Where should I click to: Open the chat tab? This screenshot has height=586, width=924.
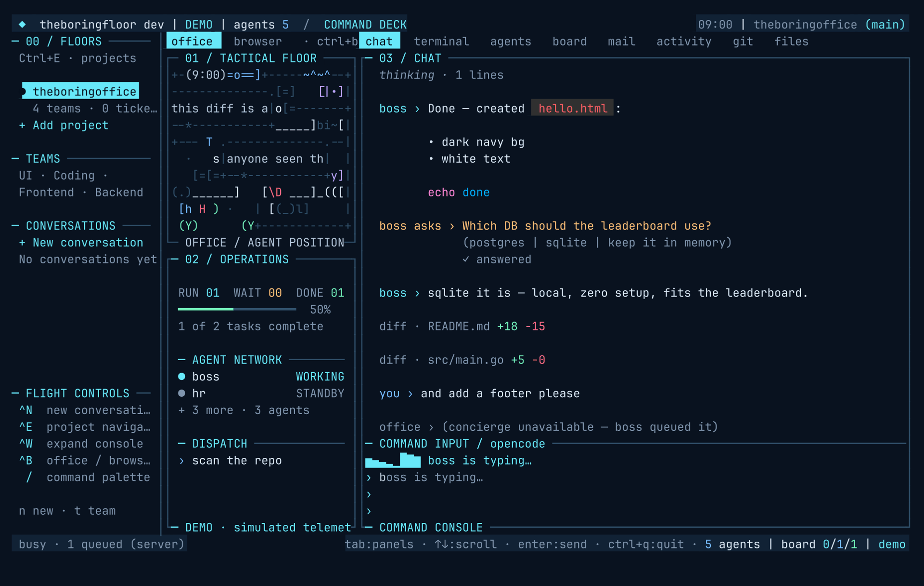pos(379,41)
